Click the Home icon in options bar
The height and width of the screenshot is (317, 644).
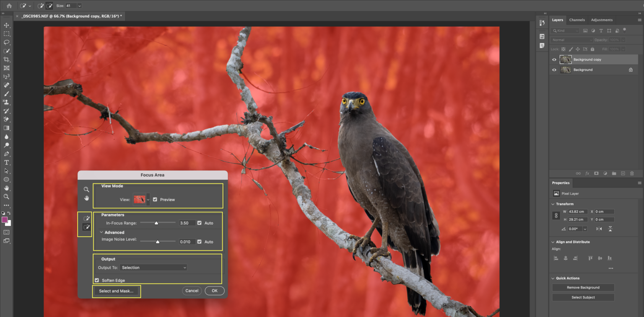point(9,6)
